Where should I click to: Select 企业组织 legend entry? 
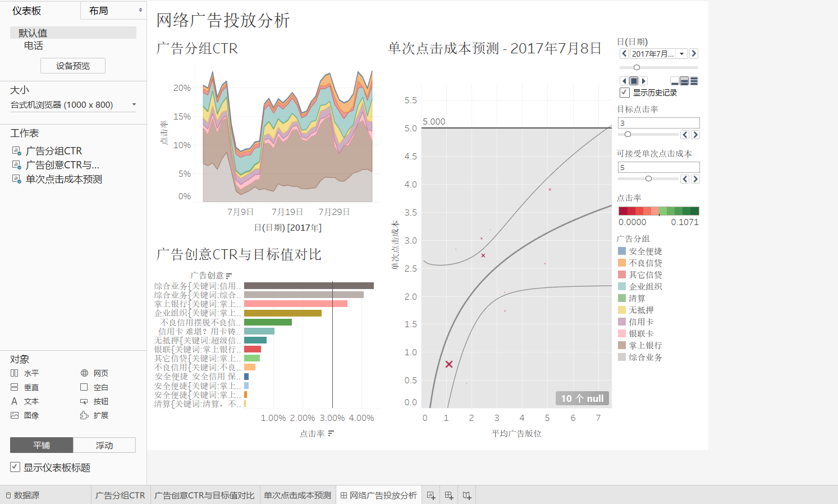[640, 286]
